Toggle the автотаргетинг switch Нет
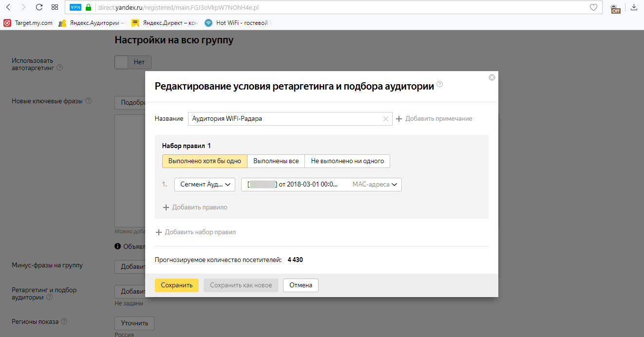 tap(133, 62)
